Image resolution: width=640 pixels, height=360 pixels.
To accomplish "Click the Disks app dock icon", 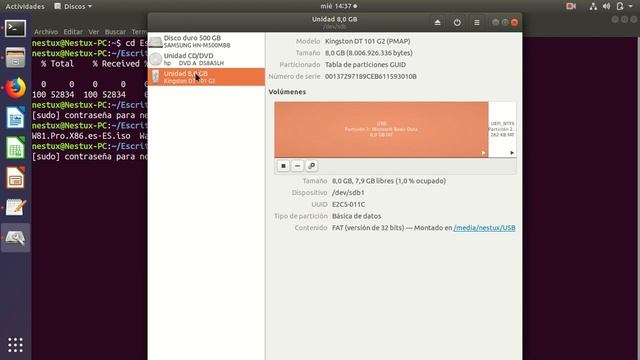I will [15, 238].
